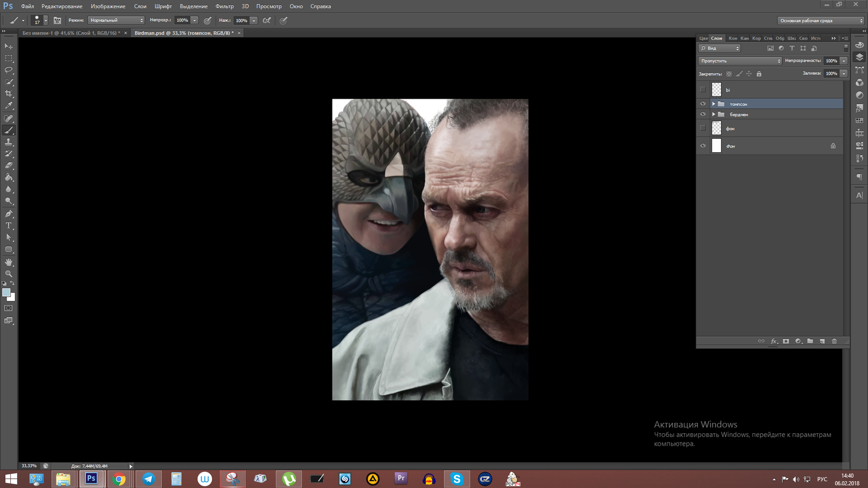Select the Move tool
The image size is (868, 488).
(9, 46)
